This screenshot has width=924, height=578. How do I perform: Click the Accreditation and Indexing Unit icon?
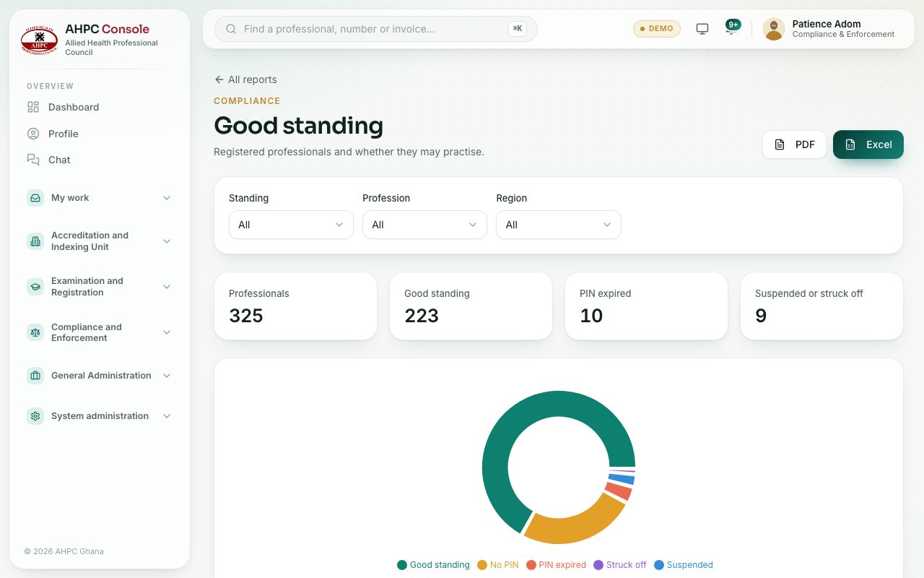(35, 241)
